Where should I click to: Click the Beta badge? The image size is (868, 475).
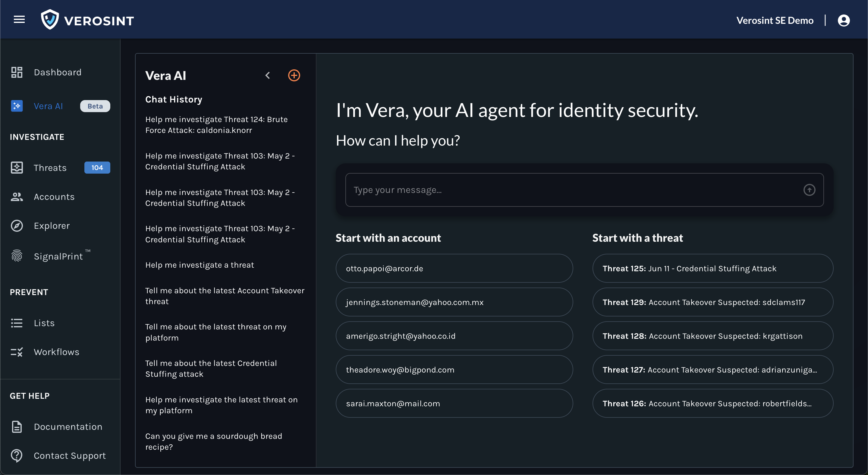click(95, 106)
